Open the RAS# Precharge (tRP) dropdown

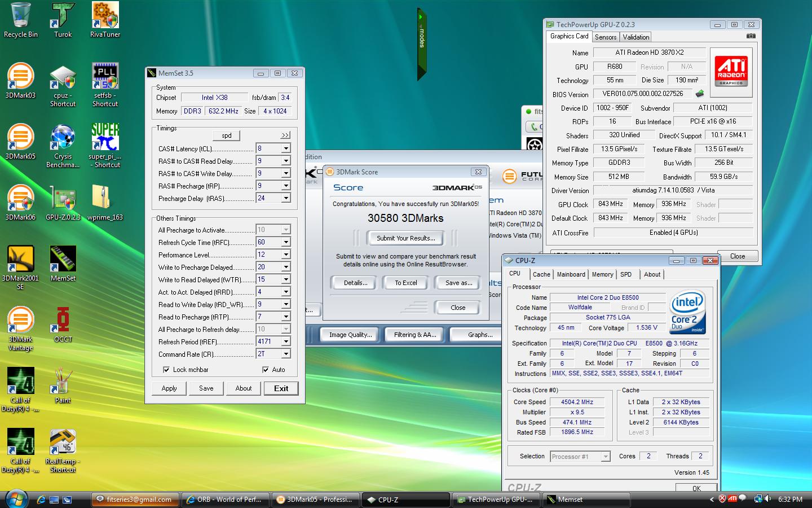[x=286, y=186]
